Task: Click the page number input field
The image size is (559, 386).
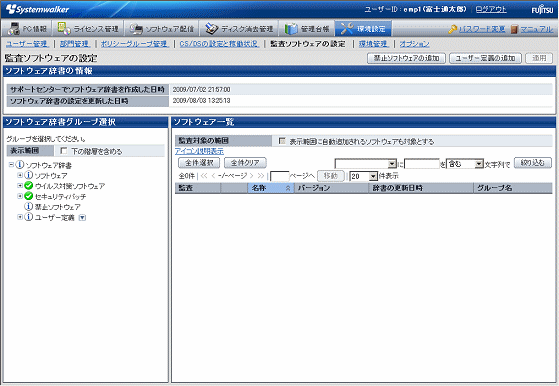Action: (280, 176)
